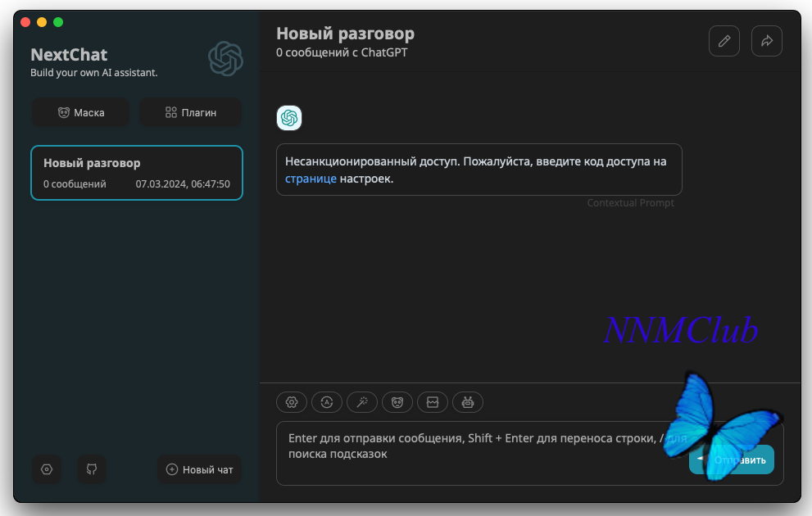Screen dimensions: 812x516
Task: Select Новый разговор chat in sidebar list
Action: coord(137,173)
